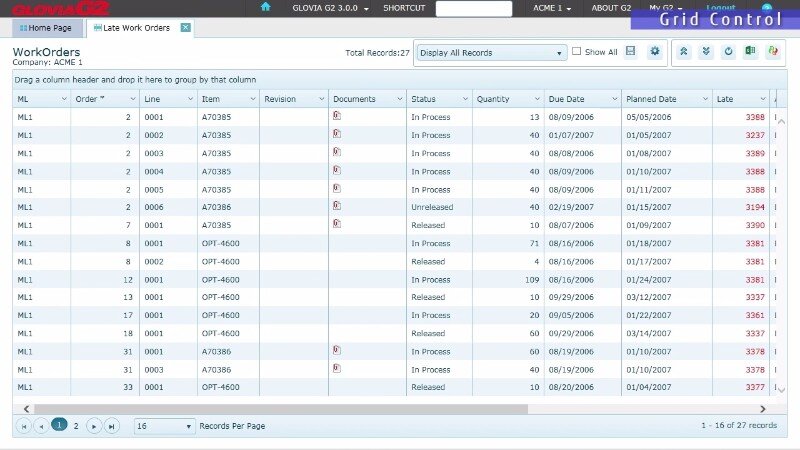Screen dimensions: 800x450
Task: Open the ACME 1 company menu
Action: tap(553, 8)
